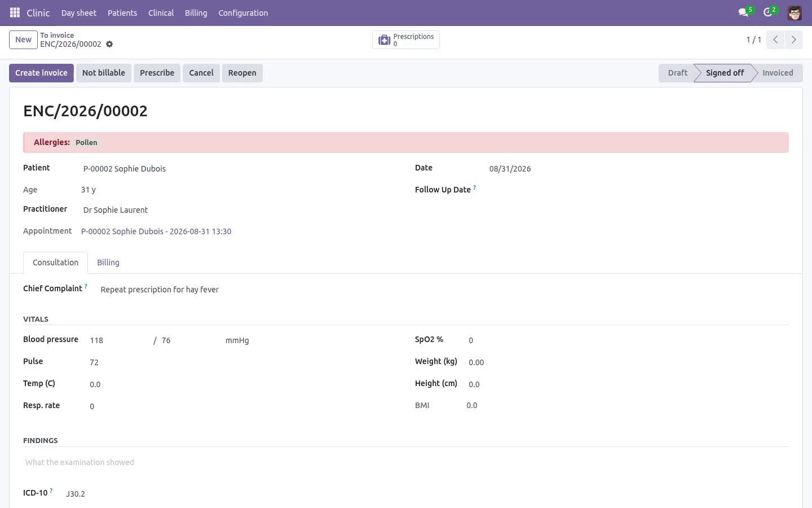Open the activities clock icon with badge 2

click(770, 12)
